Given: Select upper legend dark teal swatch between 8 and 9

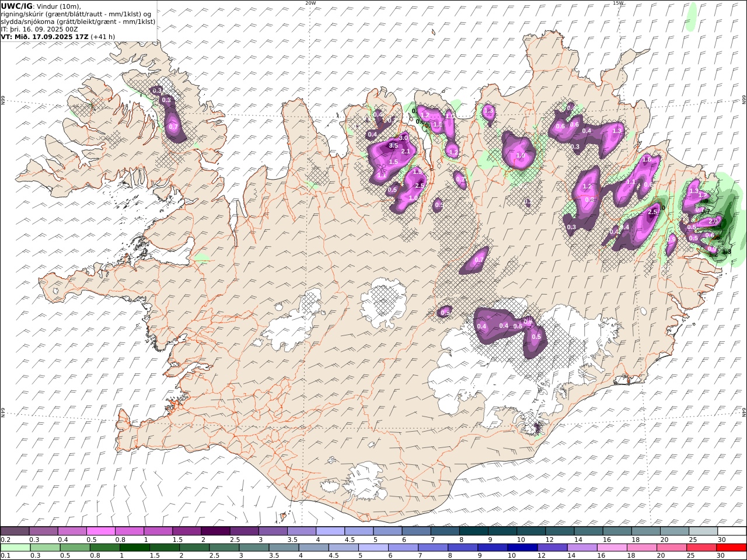Looking at the screenshot, I should (474, 531).
